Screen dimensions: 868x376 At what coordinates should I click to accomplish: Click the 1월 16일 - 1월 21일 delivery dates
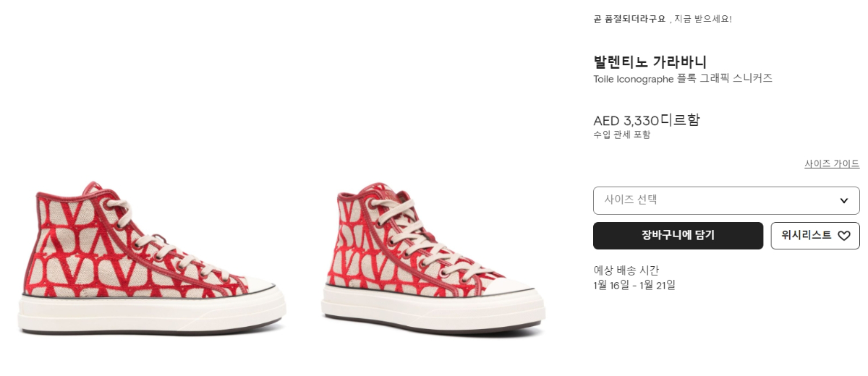(x=634, y=285)
